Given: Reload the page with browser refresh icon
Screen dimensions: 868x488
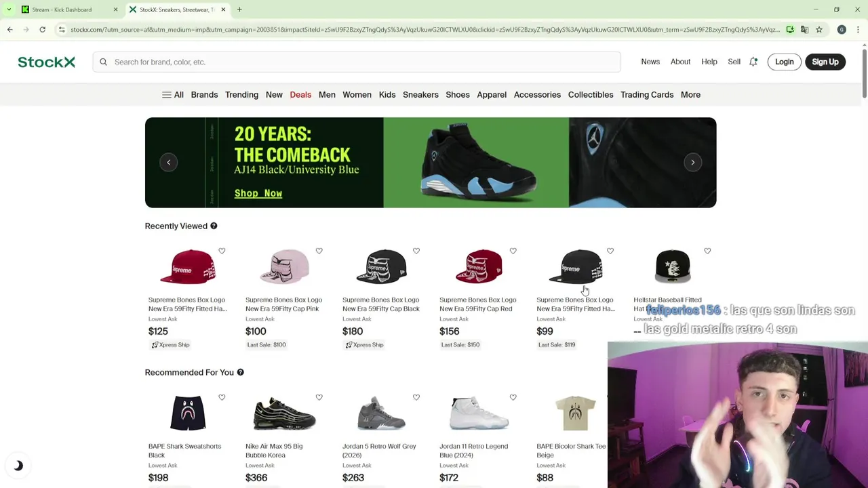Looking at the screenshot, I should tap(42, 29).
